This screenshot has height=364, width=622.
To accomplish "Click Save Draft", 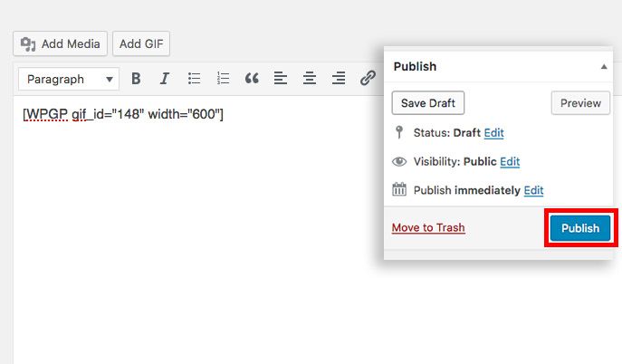I will pos(428,103).
